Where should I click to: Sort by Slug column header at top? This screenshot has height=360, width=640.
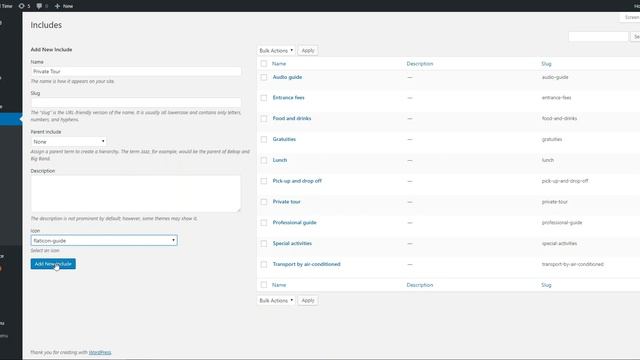(x=547, y=64)
